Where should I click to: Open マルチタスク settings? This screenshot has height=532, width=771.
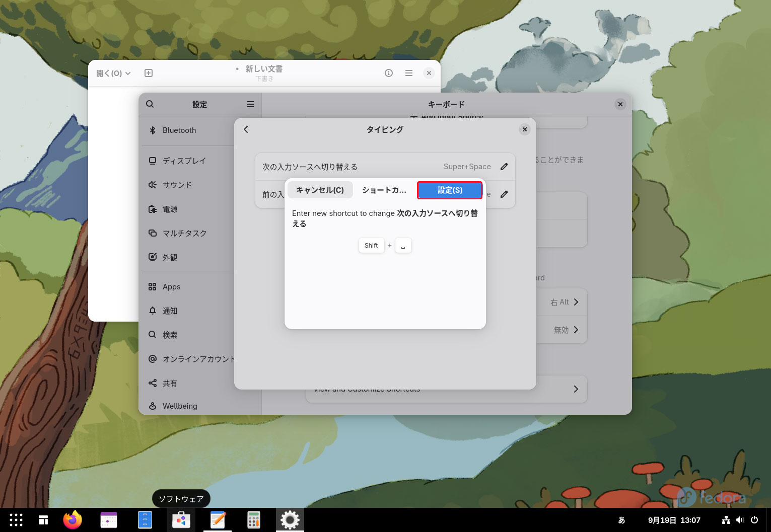coord(187,233)
